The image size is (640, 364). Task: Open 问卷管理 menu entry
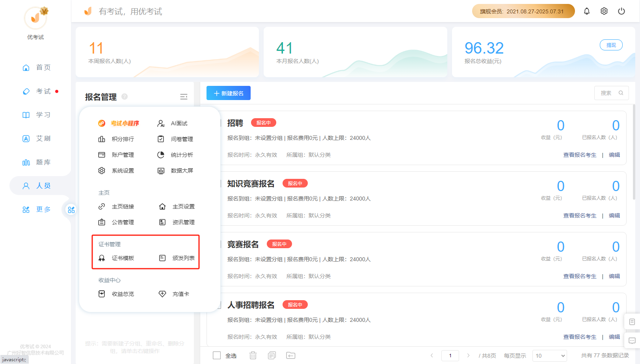(x=175, y=139)
